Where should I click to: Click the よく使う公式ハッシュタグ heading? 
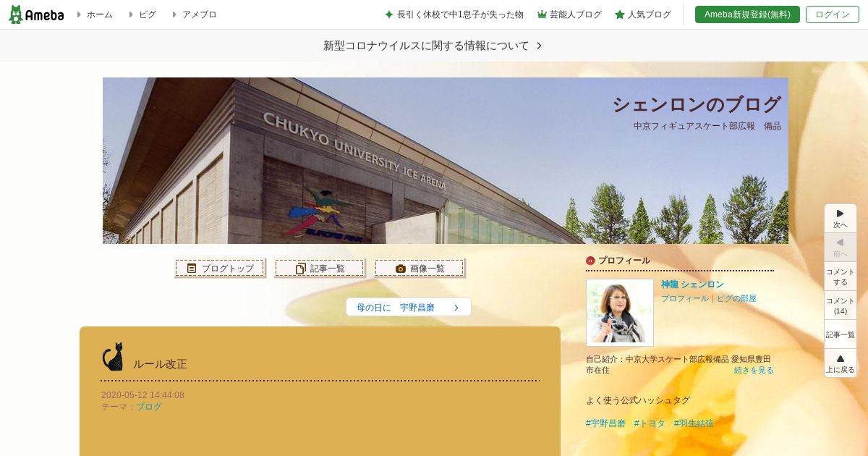click(x=638, y=400)
